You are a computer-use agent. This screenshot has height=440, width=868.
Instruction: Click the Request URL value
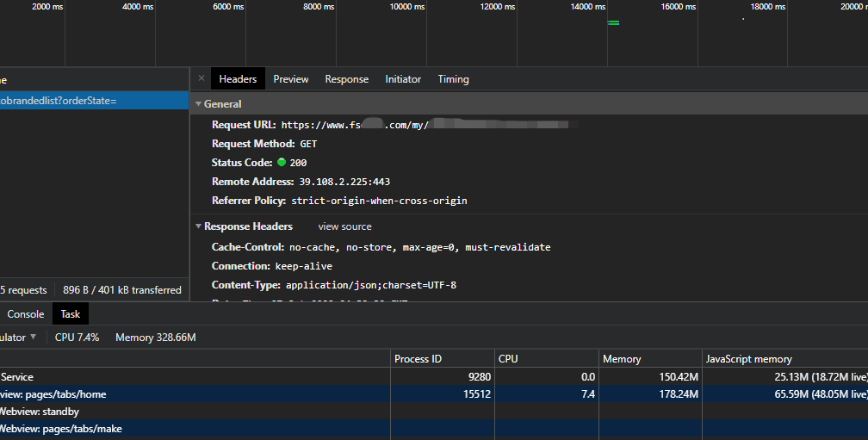click(430, 125)
